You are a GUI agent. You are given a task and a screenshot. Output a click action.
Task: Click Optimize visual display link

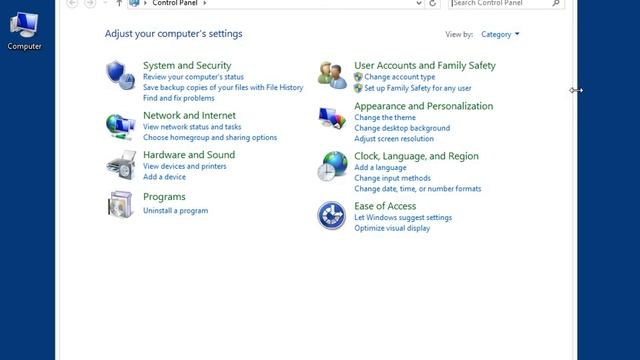[392, 228]
